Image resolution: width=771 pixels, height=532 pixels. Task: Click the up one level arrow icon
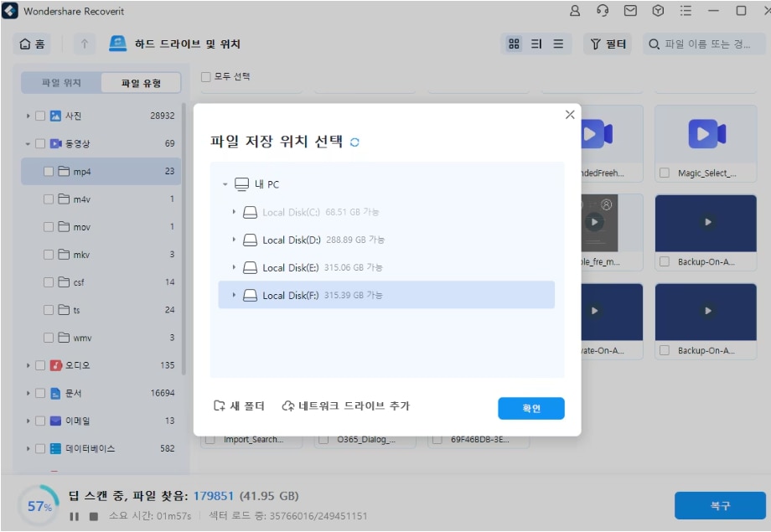pyautogui.click(x=85, y=44)
